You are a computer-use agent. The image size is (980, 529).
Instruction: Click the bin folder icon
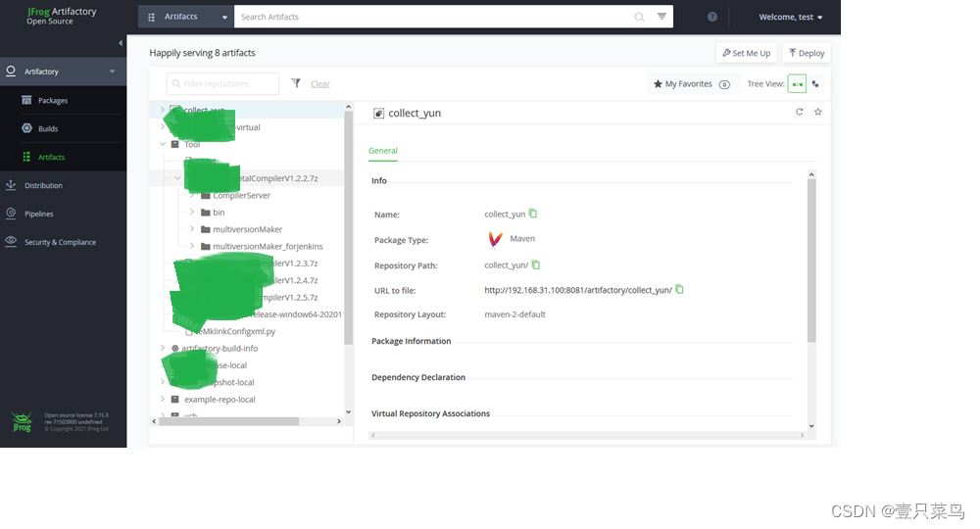[x=205, y=213]
